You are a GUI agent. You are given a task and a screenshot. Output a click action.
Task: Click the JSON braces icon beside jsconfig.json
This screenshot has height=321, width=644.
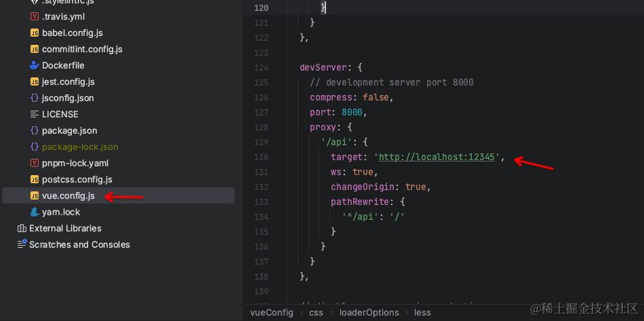pos(35,98)
